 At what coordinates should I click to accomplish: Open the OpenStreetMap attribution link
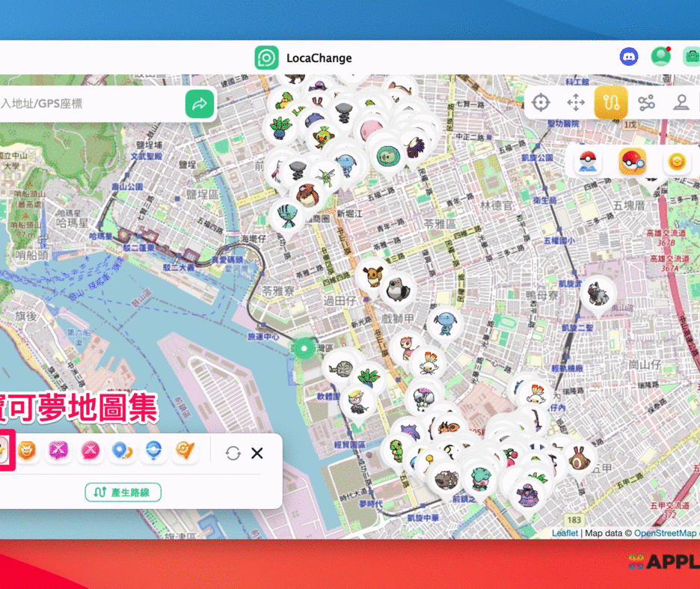[665, 533]
